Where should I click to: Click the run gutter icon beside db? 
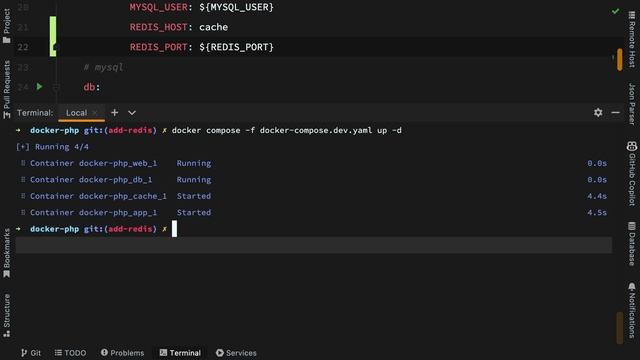click(39, 87)
